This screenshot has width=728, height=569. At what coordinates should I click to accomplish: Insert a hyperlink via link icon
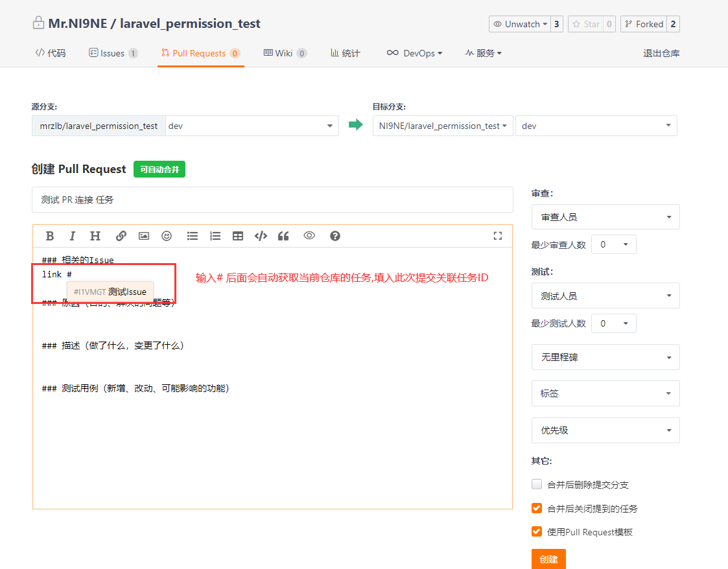(x=121, y=236)
